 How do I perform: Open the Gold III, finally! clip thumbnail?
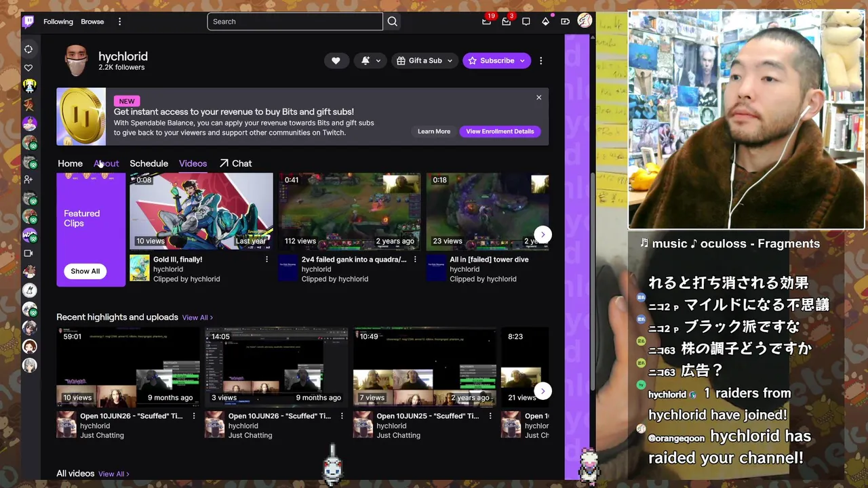coord(201,211)
